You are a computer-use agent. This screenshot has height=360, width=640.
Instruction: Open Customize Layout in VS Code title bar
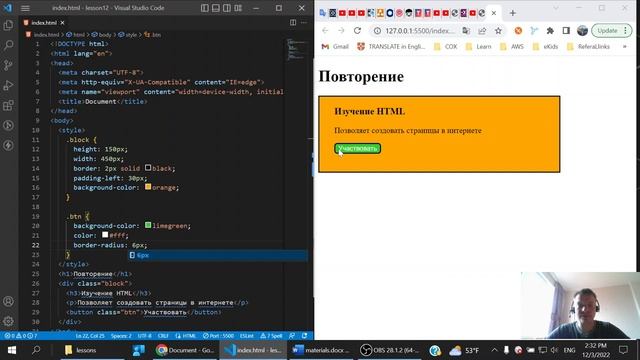(x=238, y=8)
